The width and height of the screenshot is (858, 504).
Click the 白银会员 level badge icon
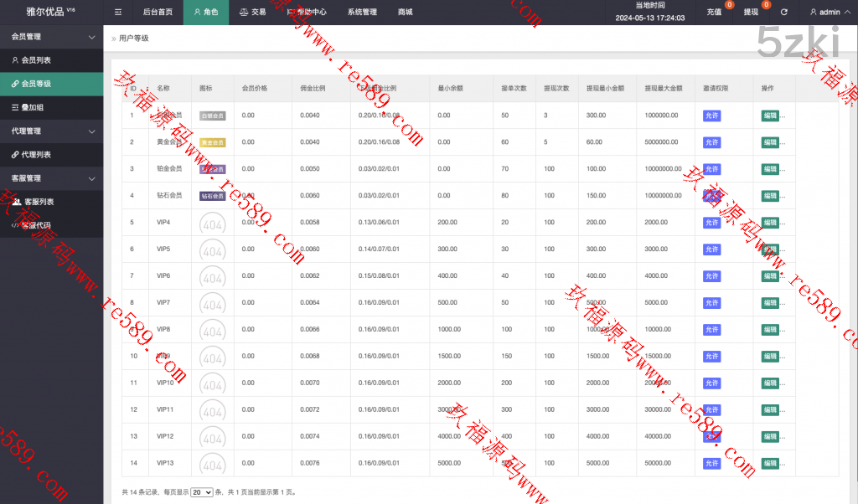[x=212, y=116]
